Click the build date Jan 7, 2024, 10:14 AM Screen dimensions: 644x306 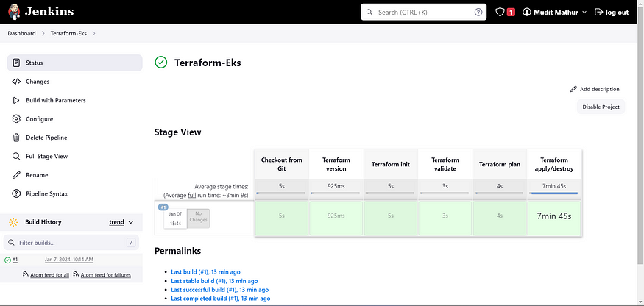click(x=69, y=260)
